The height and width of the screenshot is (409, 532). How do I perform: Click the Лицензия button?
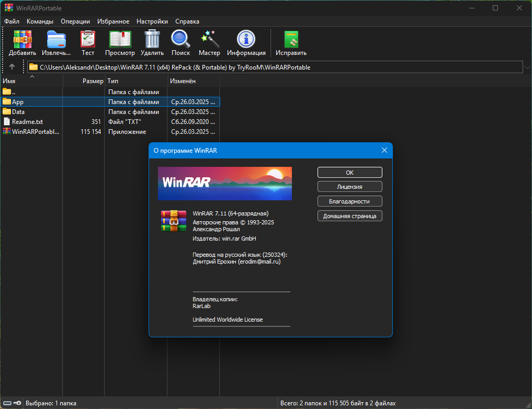pyautogui.click(x=349, y=187)
